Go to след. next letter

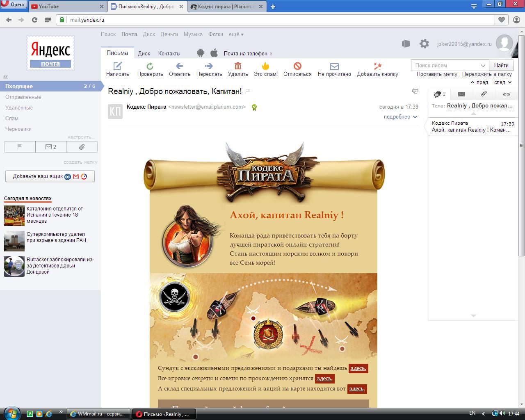503,82
